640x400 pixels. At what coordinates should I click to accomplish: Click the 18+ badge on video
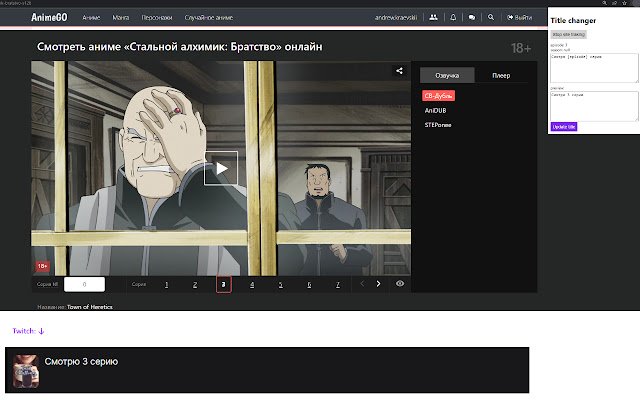tap(42, 266)
